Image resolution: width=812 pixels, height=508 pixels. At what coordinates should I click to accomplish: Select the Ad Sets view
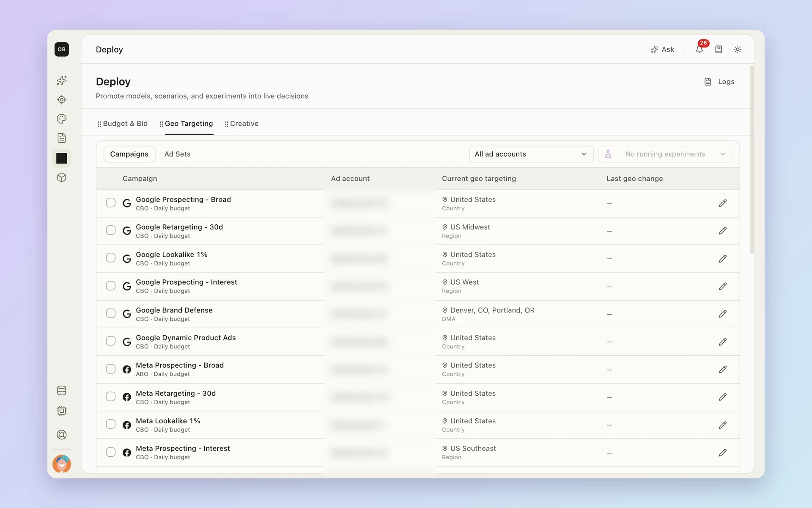(x=178, y=154)
